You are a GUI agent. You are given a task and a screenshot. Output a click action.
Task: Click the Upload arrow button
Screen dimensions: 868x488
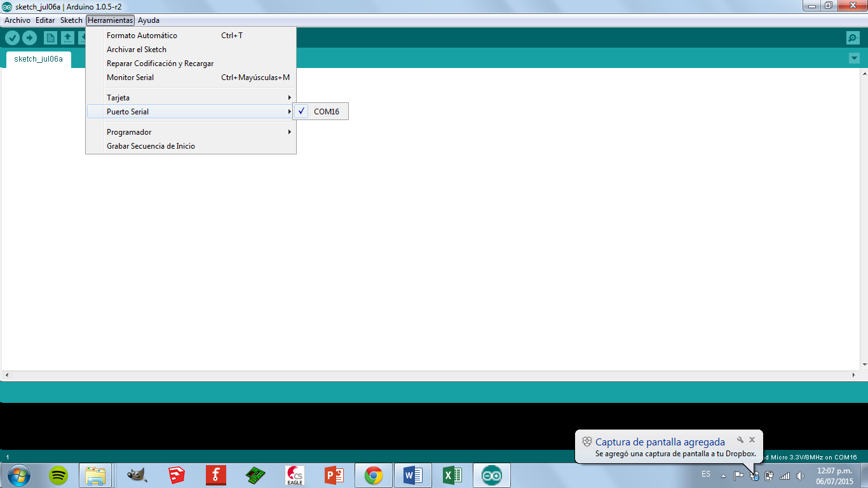(29, 37)
